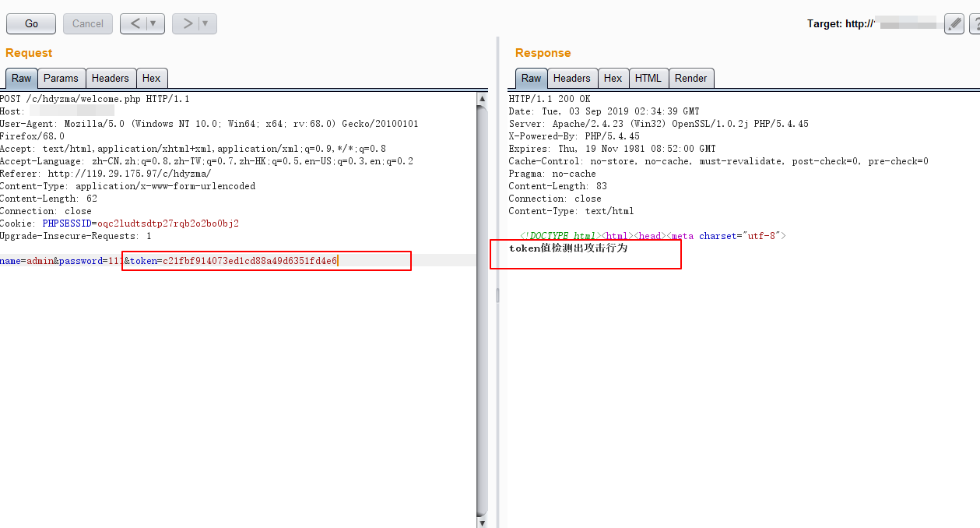Click the request pane scrollbar up arrow
This screenshot has height=528, width=980.
(483, 98)
